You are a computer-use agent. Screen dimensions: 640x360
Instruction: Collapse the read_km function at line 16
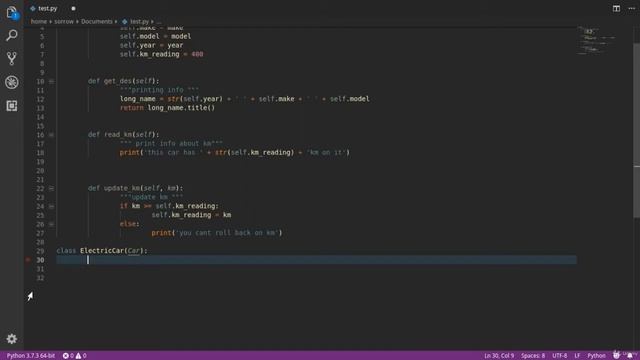[51, 135]
